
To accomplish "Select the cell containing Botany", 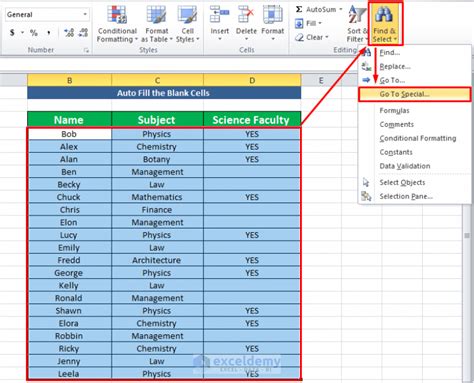I will pos(157,159).
